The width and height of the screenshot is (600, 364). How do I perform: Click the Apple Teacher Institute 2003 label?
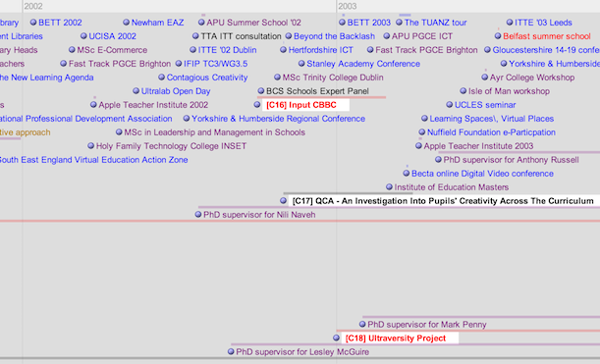[478, 146]
